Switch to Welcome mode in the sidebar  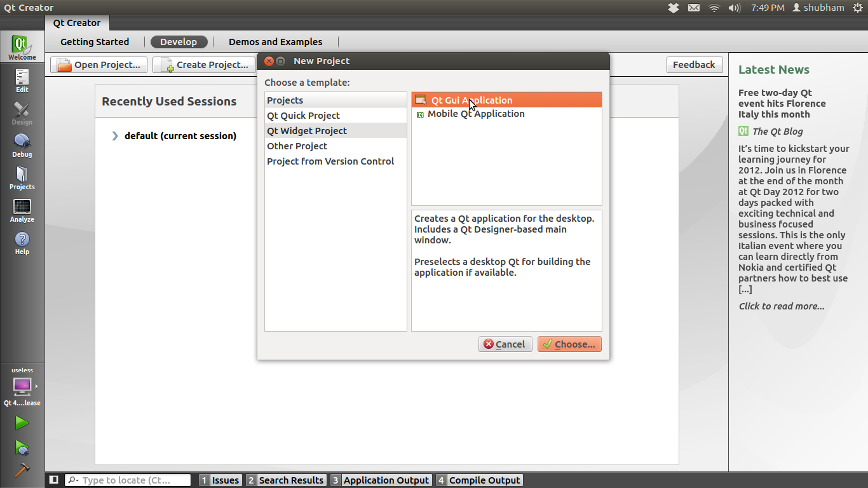tap(22, 48)
